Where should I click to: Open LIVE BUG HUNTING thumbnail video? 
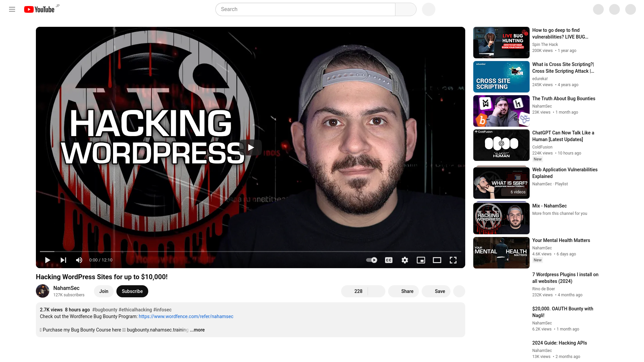click(x=501, y=43)
